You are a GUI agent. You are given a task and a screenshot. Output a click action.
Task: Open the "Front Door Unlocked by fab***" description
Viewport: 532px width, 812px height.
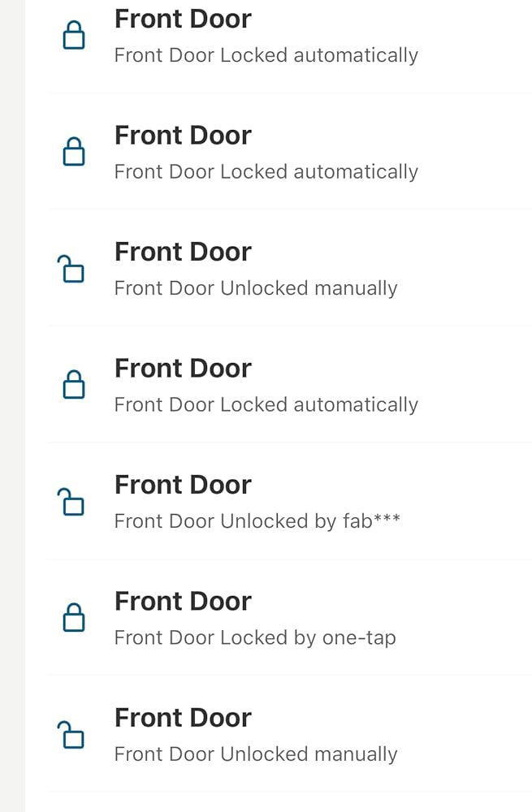click(x=257, y=520)
